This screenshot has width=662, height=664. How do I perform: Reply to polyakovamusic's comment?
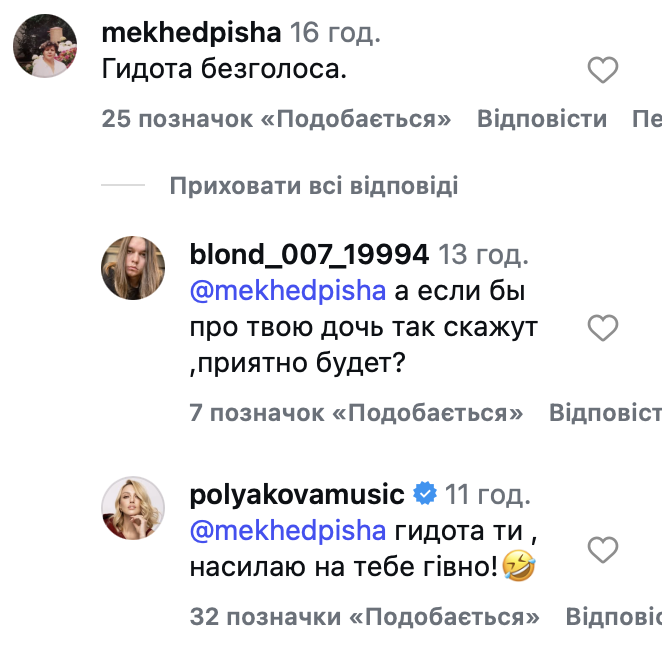pos(613,615)
